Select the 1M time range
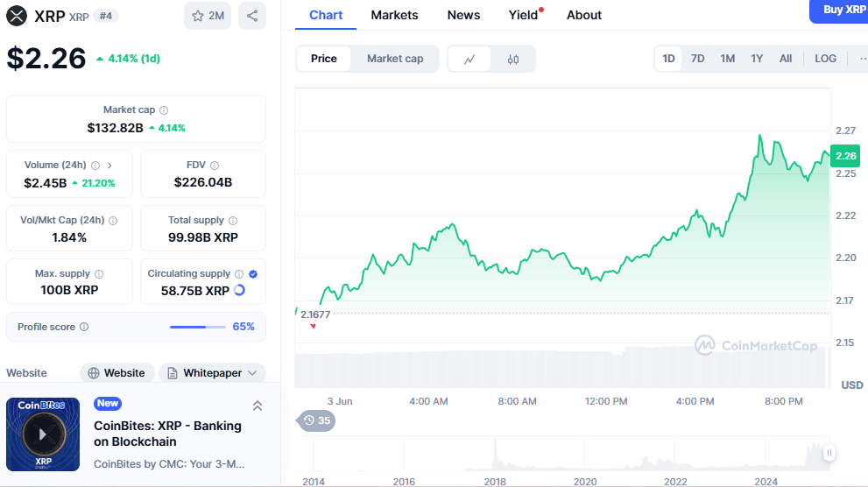The height and width of the screenshot is (487, 868). [727, 59]
